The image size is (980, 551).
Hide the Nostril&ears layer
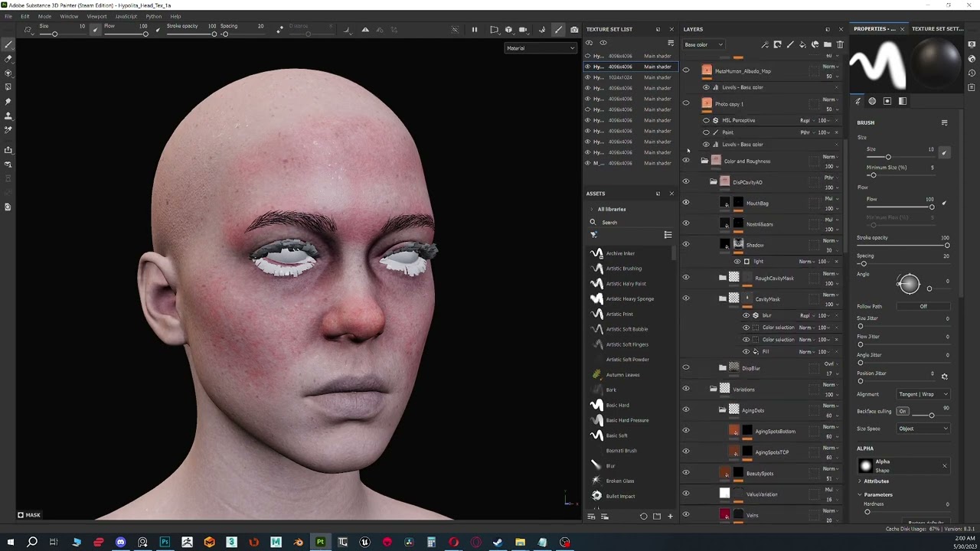coord(686,223)
